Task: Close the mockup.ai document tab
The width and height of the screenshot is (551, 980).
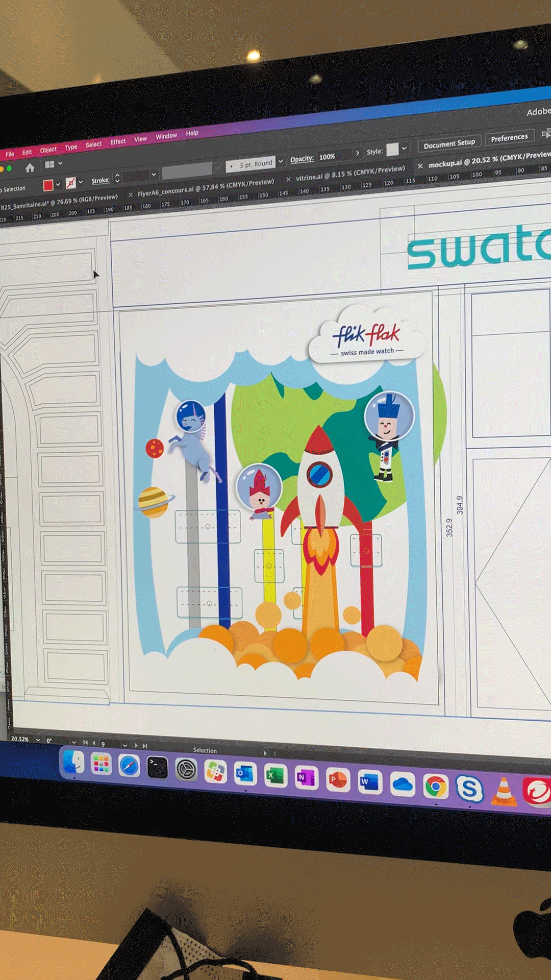Action: [x=420, y=166]
